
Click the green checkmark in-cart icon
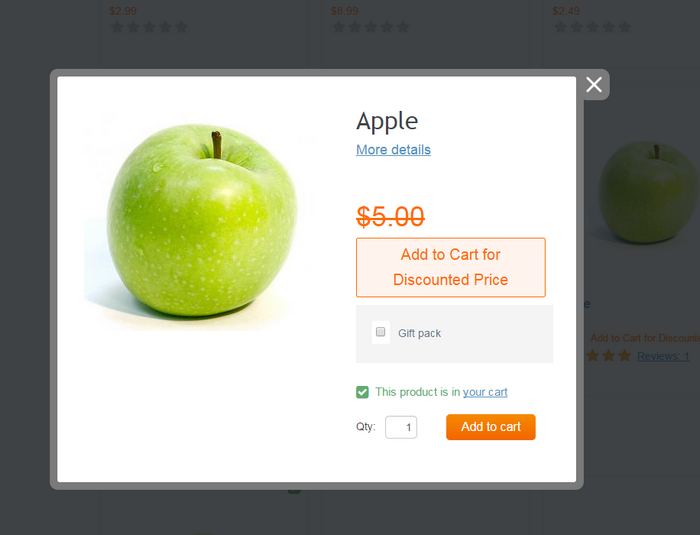pos(362,392)
